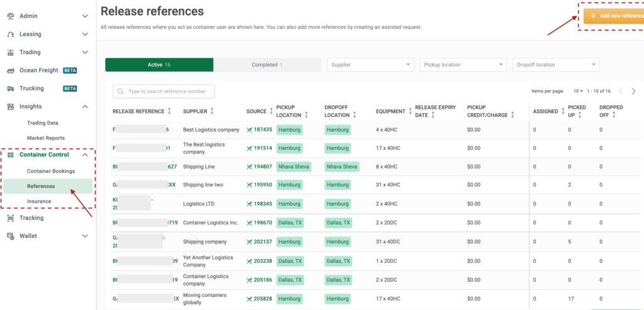
Task: Click the Tracking icon in sidebar
Action: 11,218
